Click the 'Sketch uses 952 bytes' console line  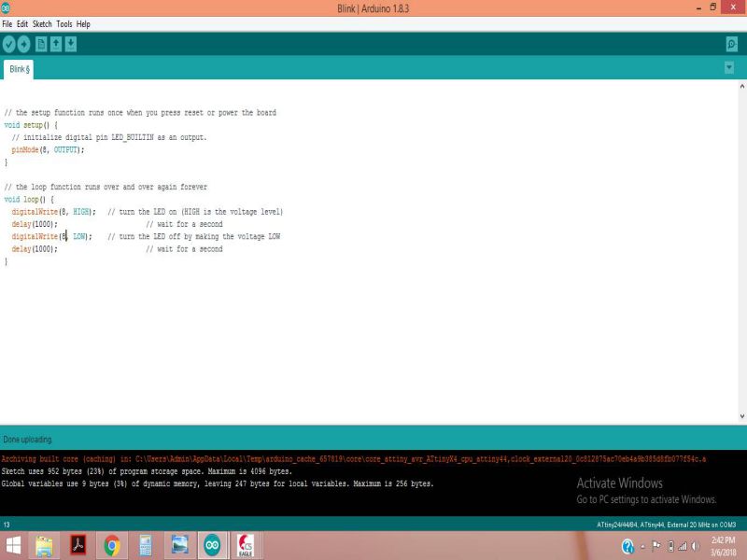[147, 471]
